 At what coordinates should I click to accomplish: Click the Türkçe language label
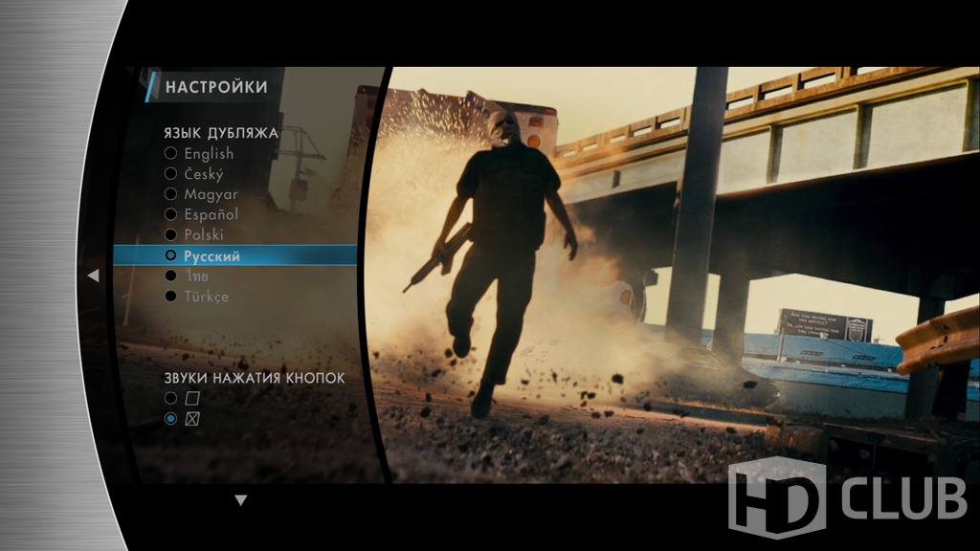click(x=207, y=297)
